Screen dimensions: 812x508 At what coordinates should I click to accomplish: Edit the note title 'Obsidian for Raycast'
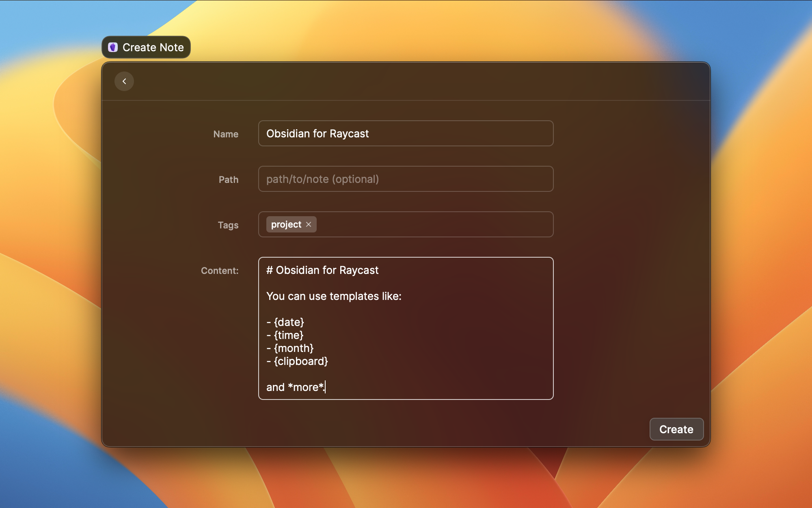point(406,133)
